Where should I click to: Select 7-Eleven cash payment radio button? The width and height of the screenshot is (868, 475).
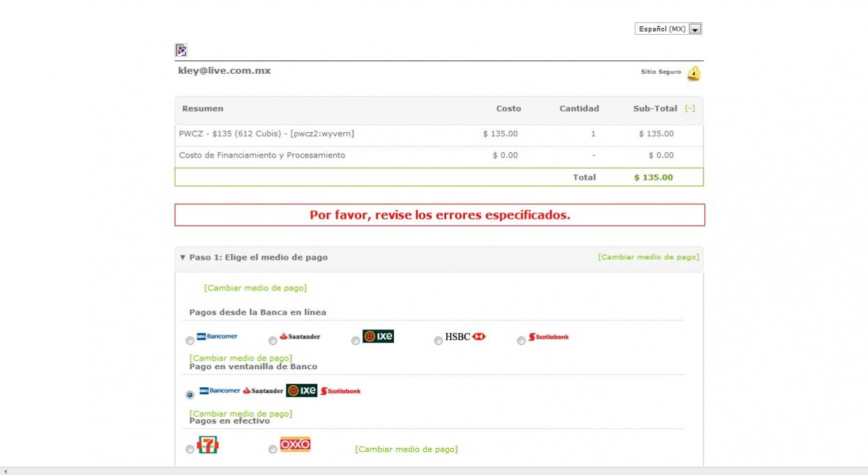coord(190,449)
